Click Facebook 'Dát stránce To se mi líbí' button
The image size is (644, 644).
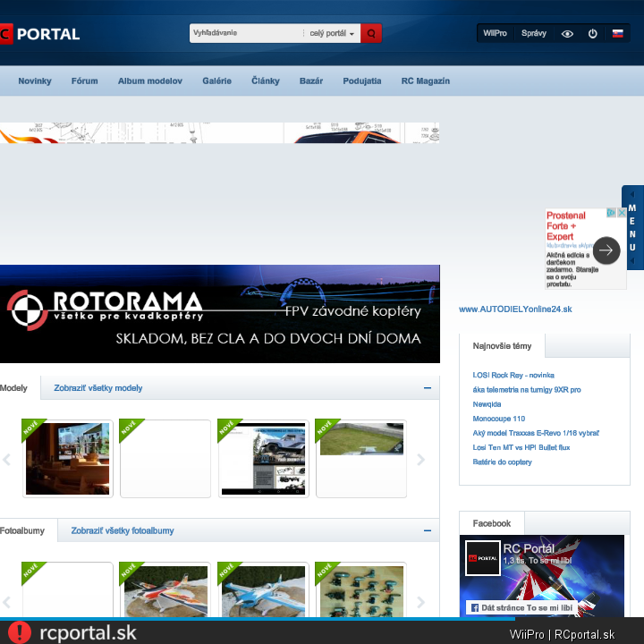(521, 607)
